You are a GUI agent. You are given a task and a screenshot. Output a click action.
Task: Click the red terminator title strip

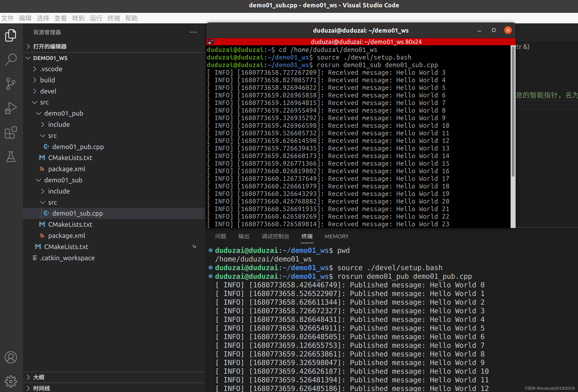361,41
